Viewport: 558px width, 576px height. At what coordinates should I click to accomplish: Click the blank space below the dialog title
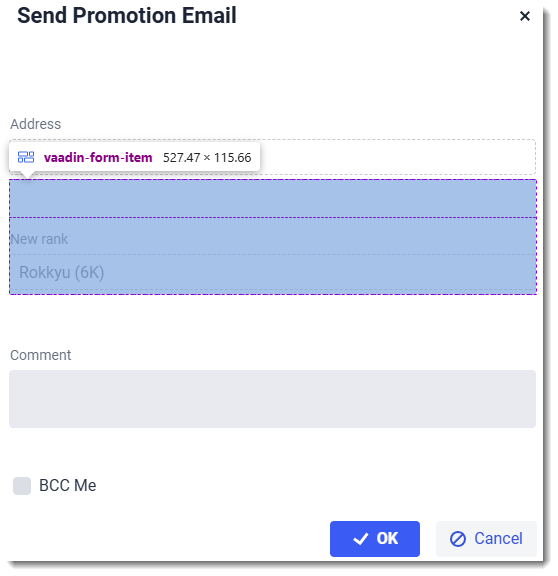[x=273, y=70]
